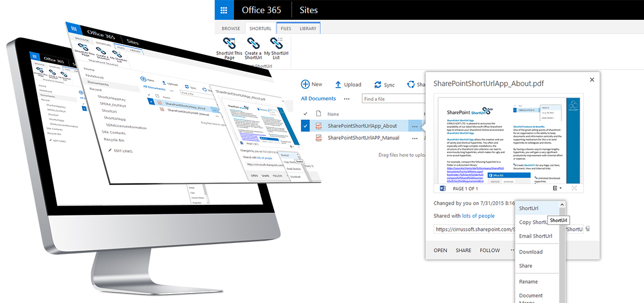Click the file type column icon in the large list header

318,114
